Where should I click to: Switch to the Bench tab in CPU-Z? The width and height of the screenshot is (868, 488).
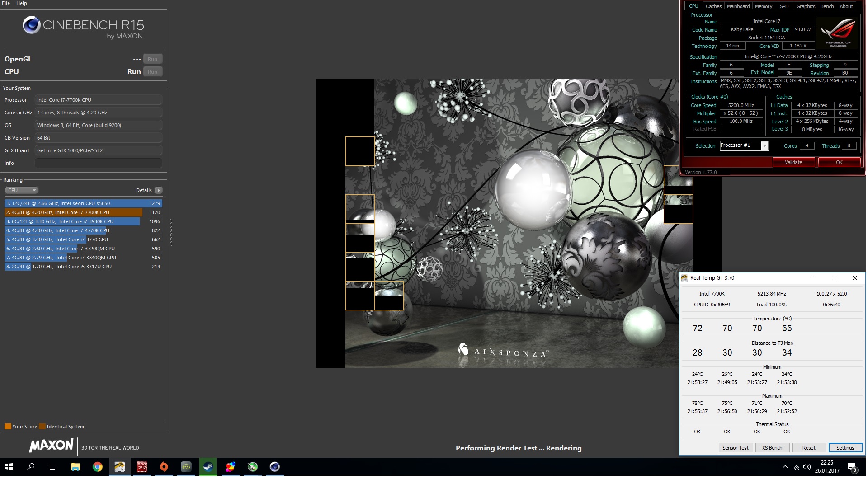827,6
